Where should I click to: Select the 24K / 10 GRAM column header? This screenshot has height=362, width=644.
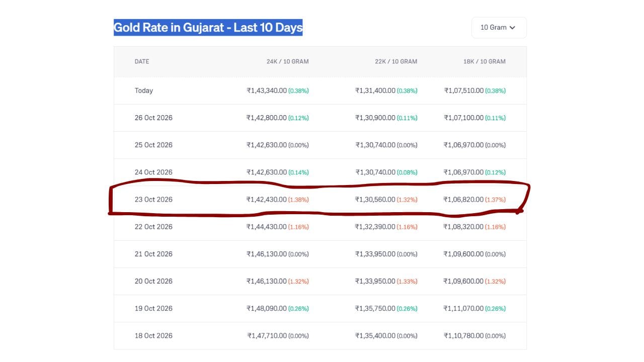pos(288,61)
